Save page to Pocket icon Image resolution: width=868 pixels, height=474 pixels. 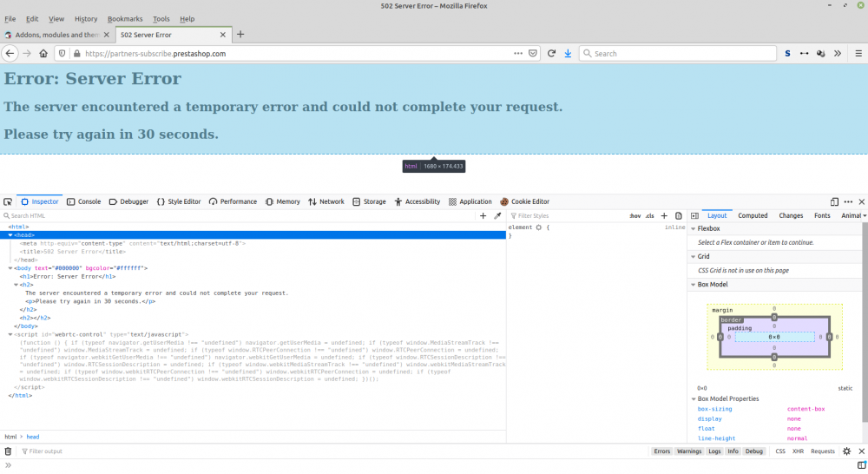[x=533, y=54]
